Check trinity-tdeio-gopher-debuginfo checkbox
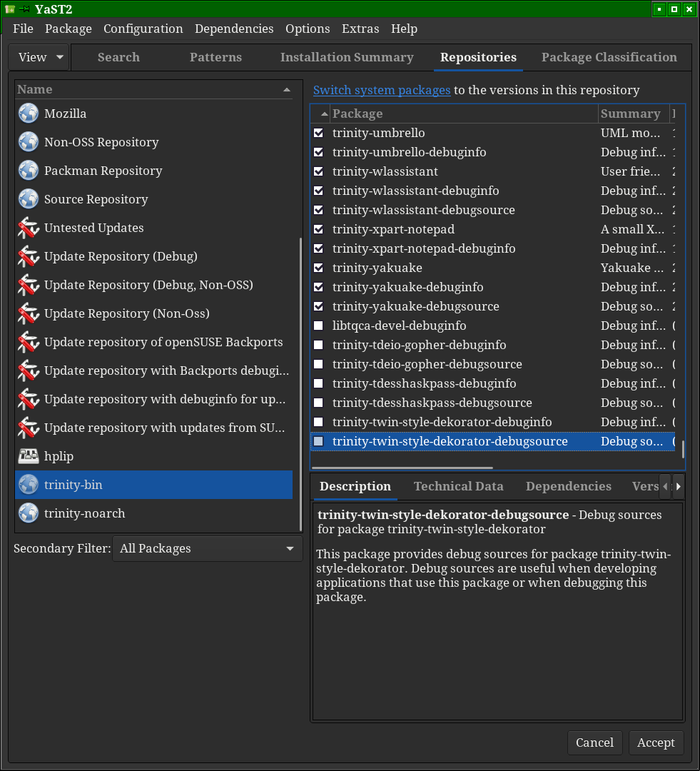 point(318,345)
